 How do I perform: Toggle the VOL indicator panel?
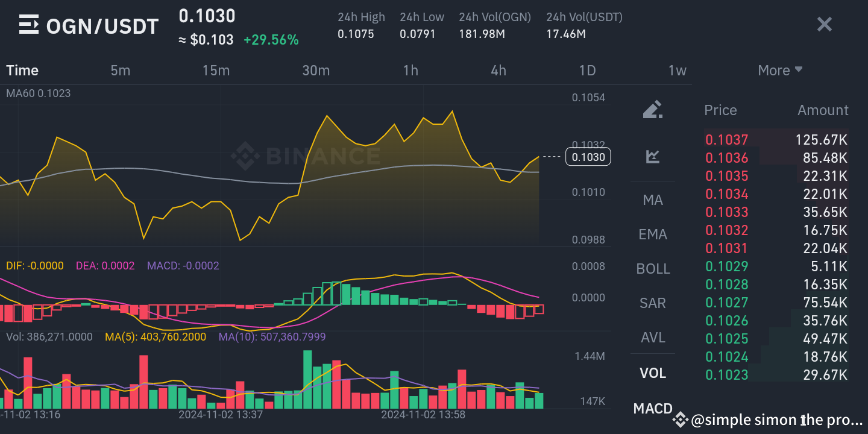coord(653,373)
